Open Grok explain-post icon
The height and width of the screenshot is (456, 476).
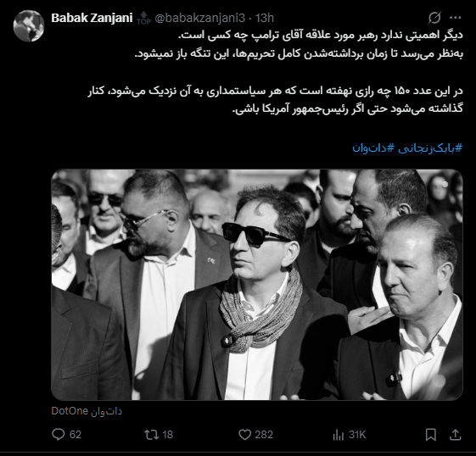(x=434, y=18)
